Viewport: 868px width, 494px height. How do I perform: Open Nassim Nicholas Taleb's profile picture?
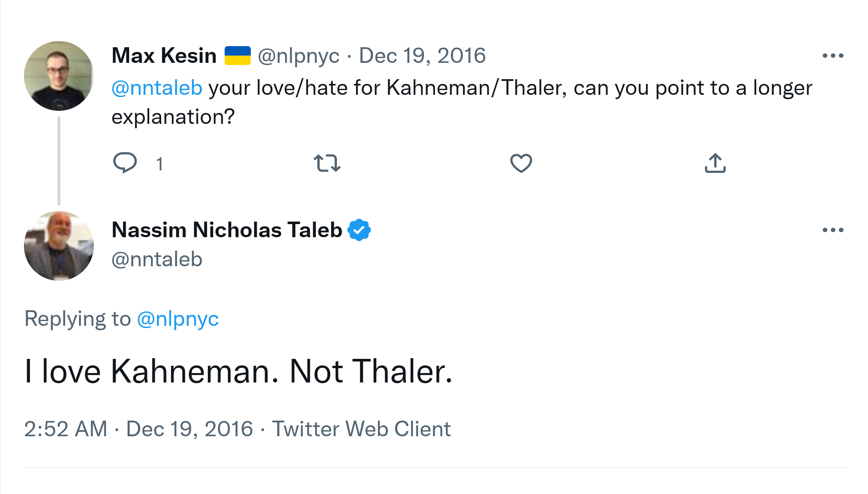point(59,246)
